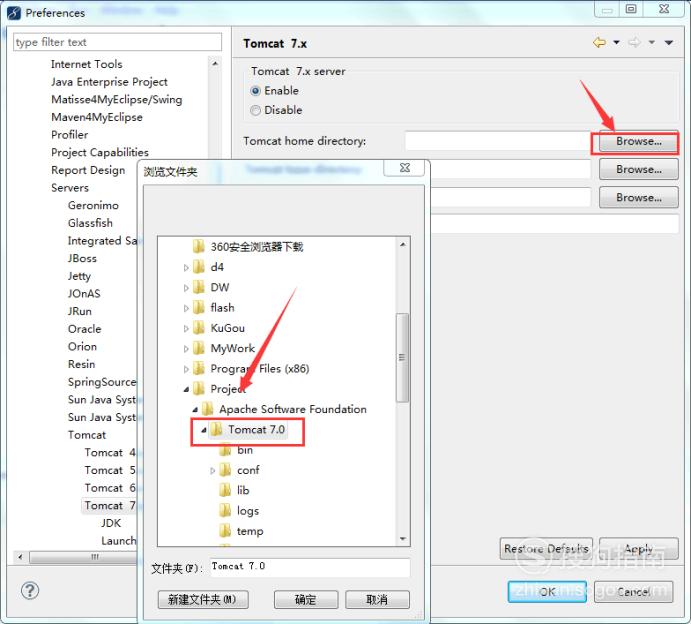Select Tomcat 6 in servers tree

[110, 488]
